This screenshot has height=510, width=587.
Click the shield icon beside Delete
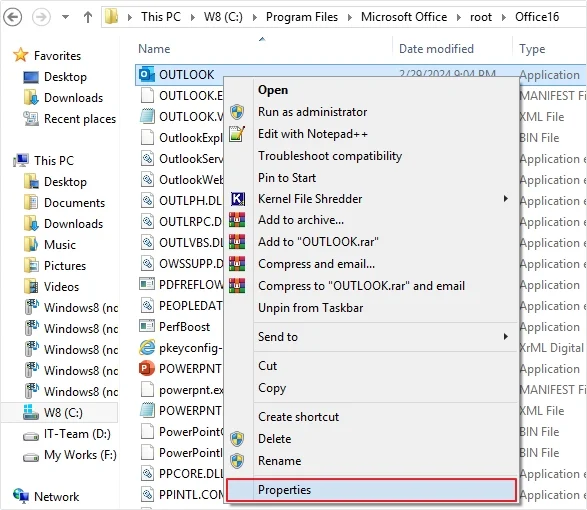pos(237,438)
